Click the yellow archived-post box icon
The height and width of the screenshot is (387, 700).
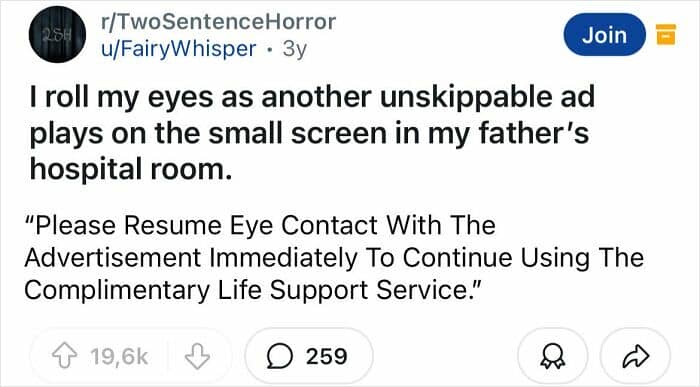[x=666, y=35]
